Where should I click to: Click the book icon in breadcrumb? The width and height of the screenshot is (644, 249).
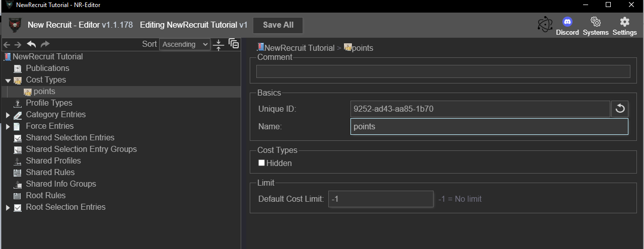260,48
